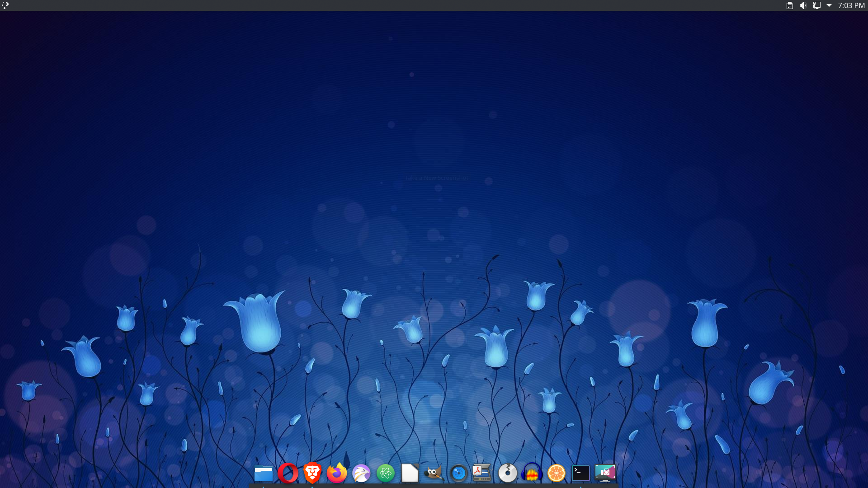The image size is (868, 488).
Task: Launch Opera browser from the dock
Action: coord(288,473)
